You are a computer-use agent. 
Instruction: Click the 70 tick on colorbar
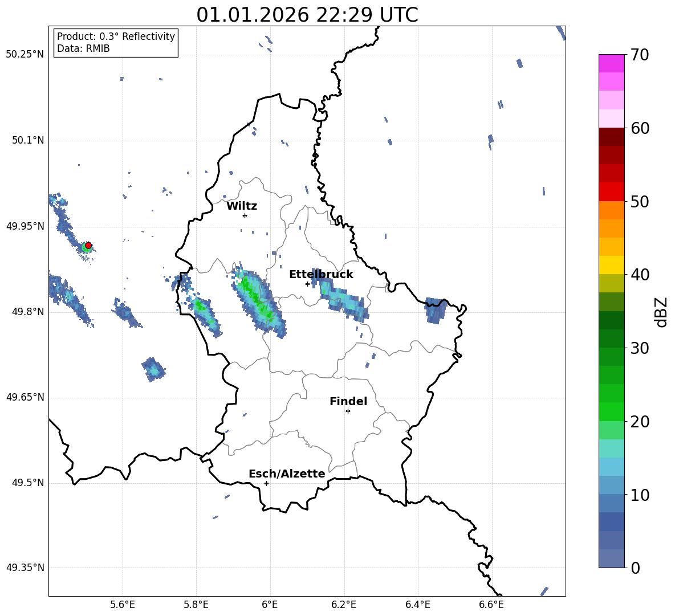click(x=640, y=55)
